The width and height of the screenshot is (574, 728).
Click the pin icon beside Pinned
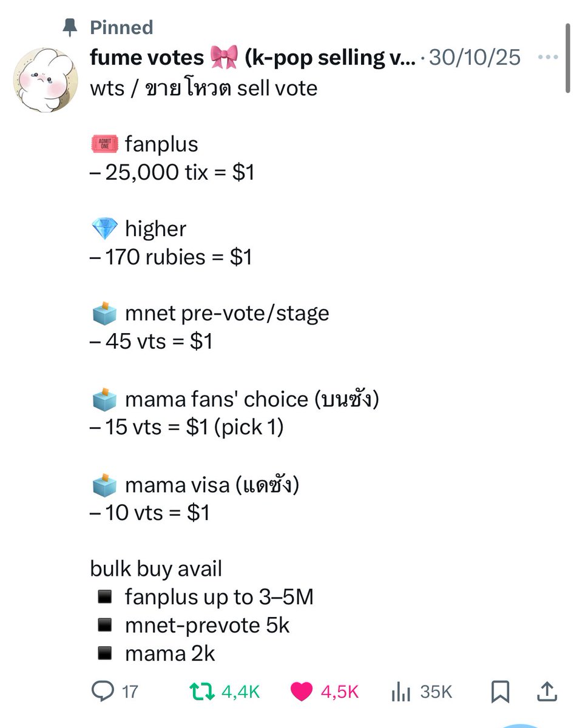click(x=71, y=27)
